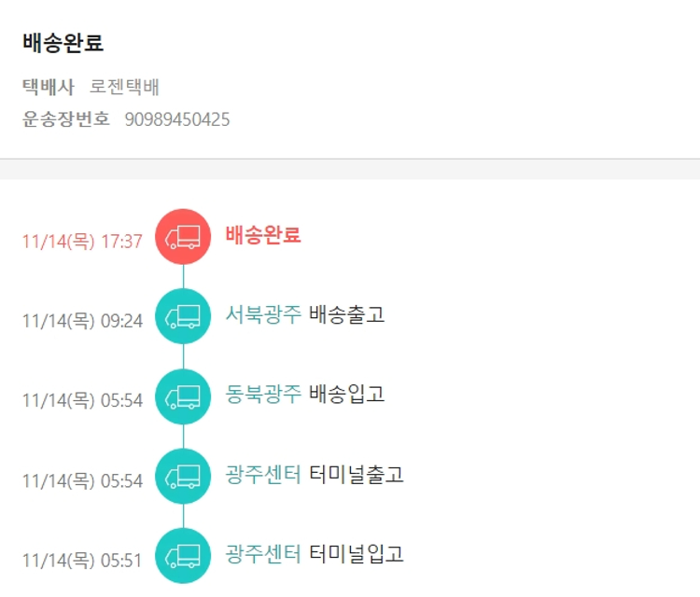Click the courier name 로젠택배

[124, 88]
